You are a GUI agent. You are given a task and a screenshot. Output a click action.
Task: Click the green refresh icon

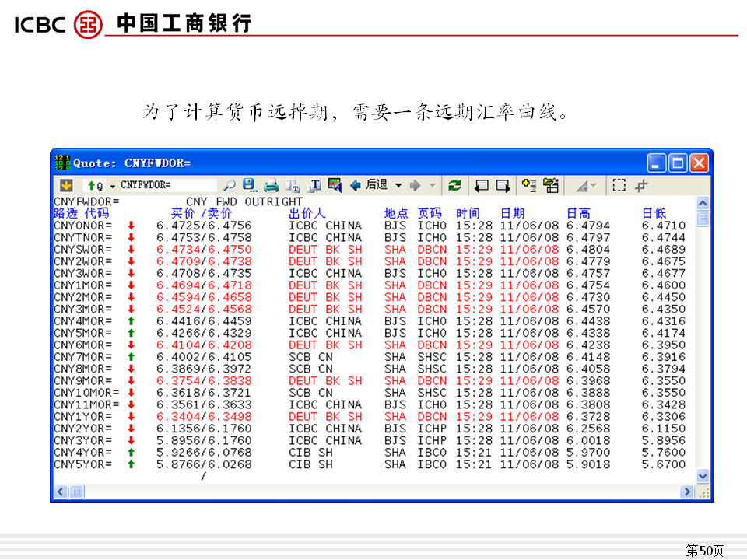pyautogui.click(x=454, y=186)
